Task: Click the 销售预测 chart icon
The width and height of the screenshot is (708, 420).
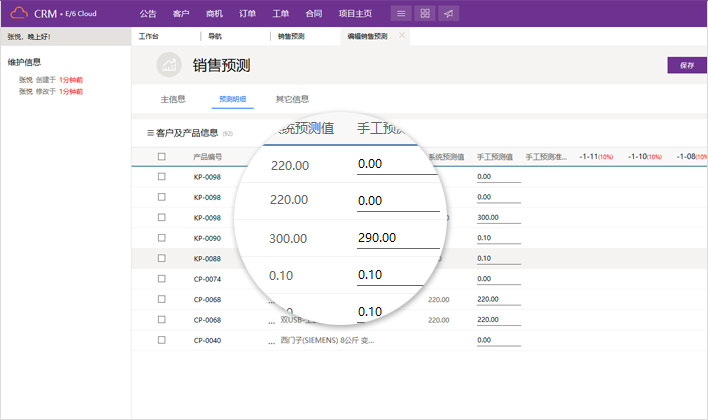Action: pyautogui.click(x=169, y=66)
